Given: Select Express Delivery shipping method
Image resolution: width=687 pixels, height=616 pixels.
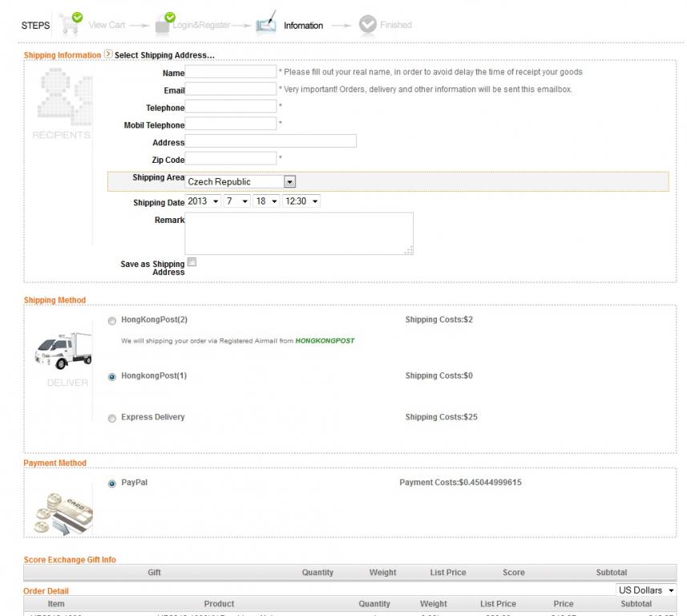Looking at the screenshot, I should [x=112, y=418].
